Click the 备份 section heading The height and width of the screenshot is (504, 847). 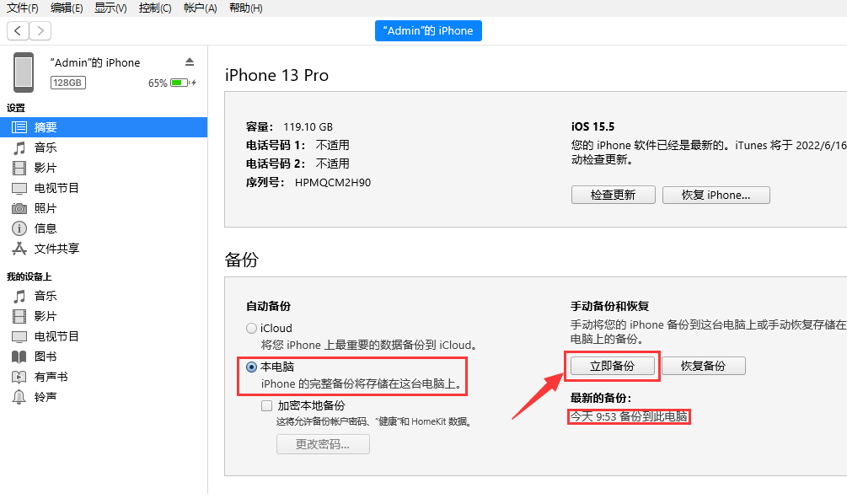pos(242,260)
